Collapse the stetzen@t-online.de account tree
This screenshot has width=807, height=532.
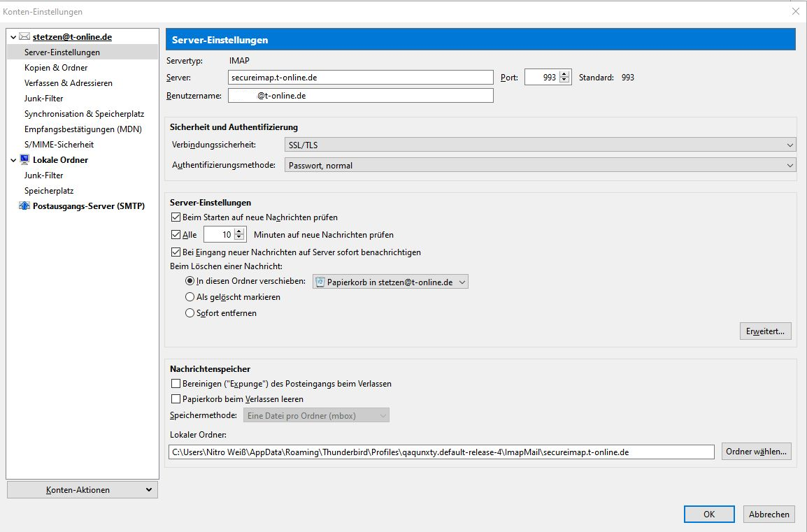(x=14, y=37)
